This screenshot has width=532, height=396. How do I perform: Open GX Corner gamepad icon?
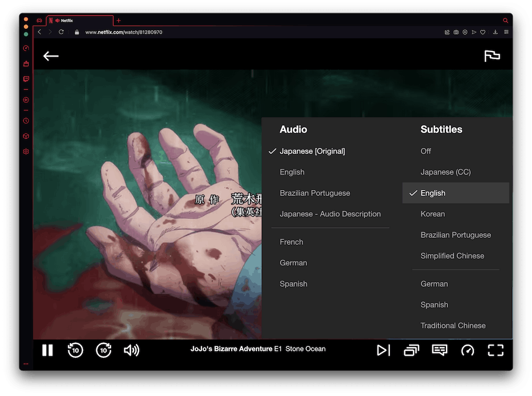pyautogui.click(x=39, y=21)
